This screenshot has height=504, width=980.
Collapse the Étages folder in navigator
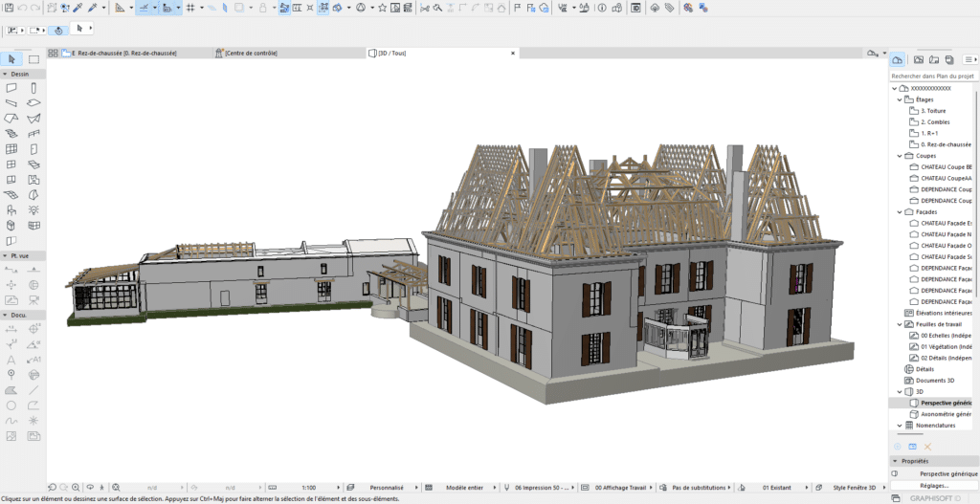point(900,99)
